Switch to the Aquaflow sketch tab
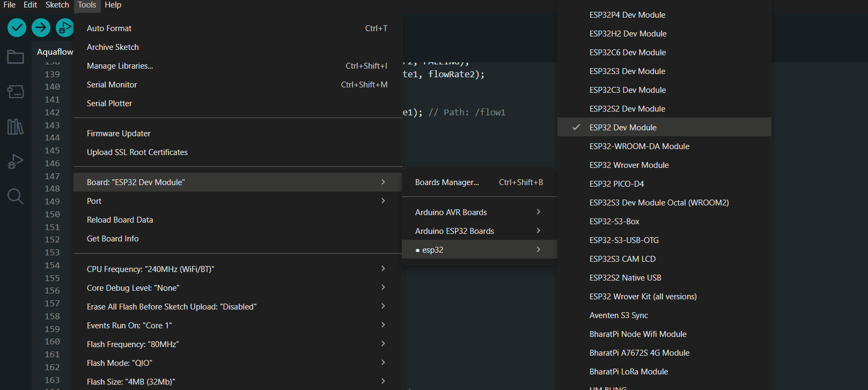Image resolution: width=868 pixels, height=390 pixels. (x=55, y=52)
